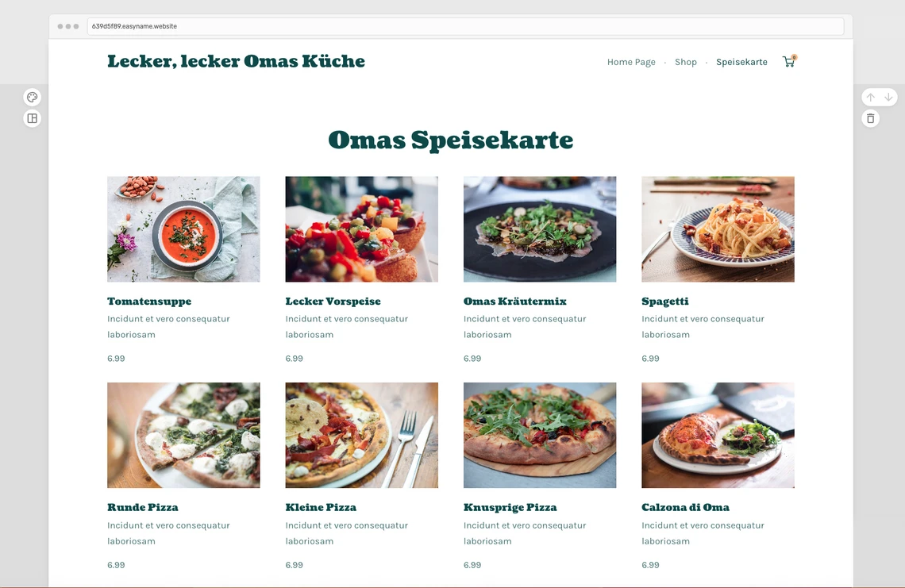Open the section layout icon
905x588 pixels.
33,118
